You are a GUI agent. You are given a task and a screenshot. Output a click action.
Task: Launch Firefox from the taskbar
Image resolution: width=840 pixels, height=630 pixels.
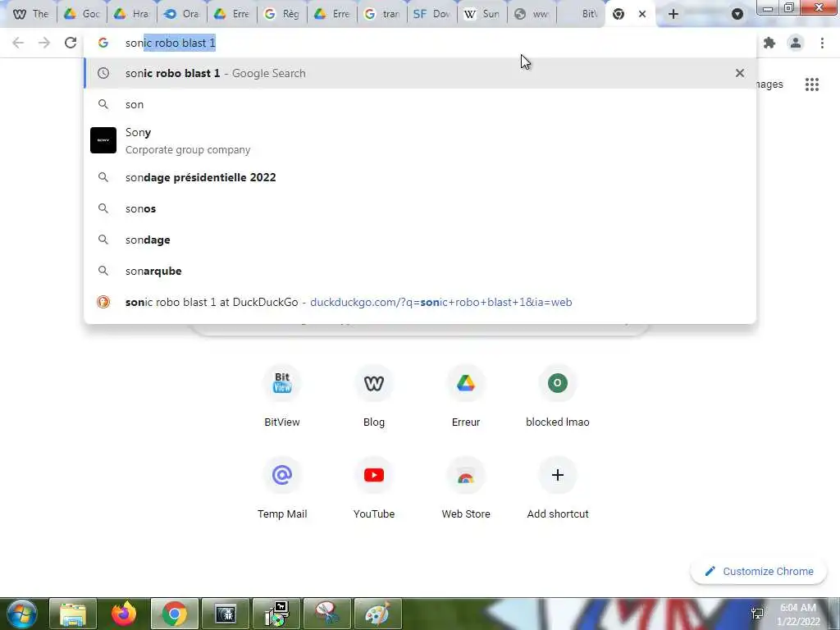pos(124,614)
